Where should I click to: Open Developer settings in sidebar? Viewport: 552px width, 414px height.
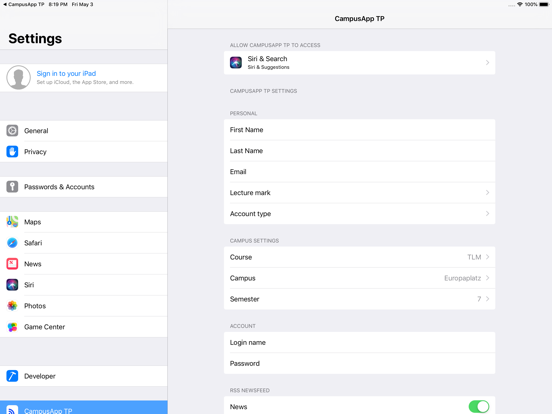(x=83, y=376)
